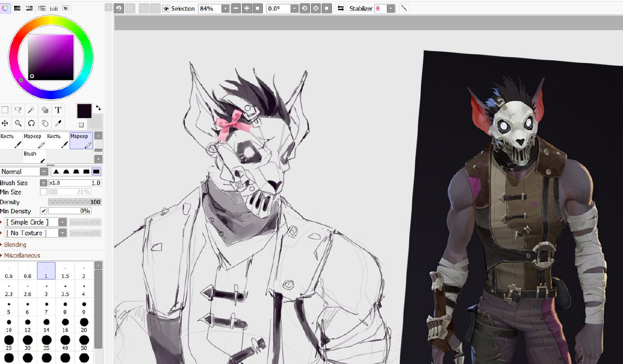
Task: Click the Density slider bar
Action: 75,202
